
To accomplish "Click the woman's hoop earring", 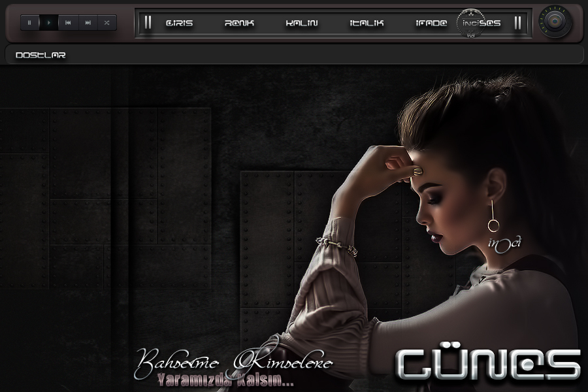I will (x=493, y=225).
